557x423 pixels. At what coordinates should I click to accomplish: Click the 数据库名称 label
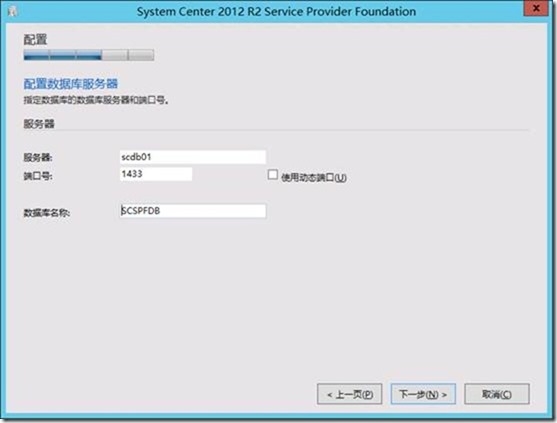(47, 212)
